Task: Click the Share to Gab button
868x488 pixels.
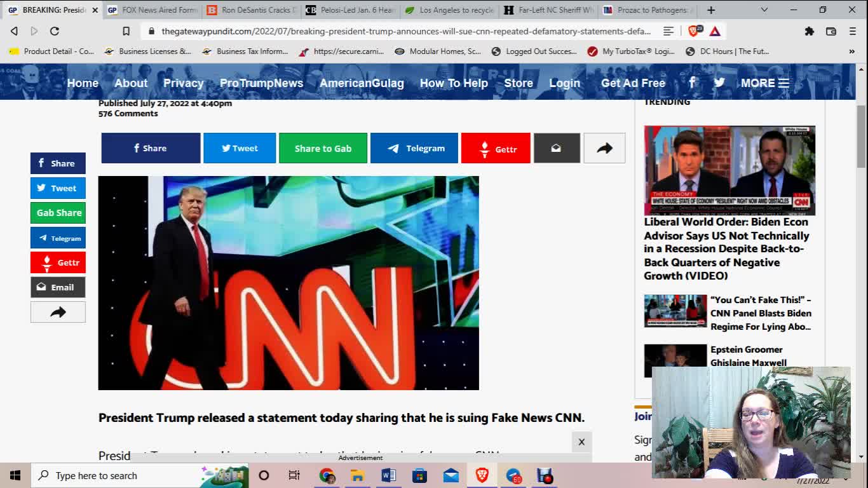Action: pos(323,148)
